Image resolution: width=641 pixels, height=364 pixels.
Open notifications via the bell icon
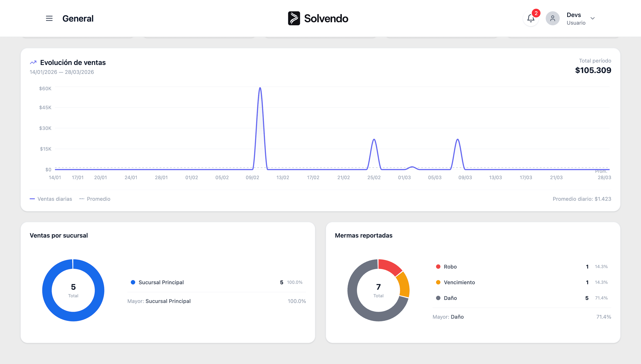(x=530, y=18)
